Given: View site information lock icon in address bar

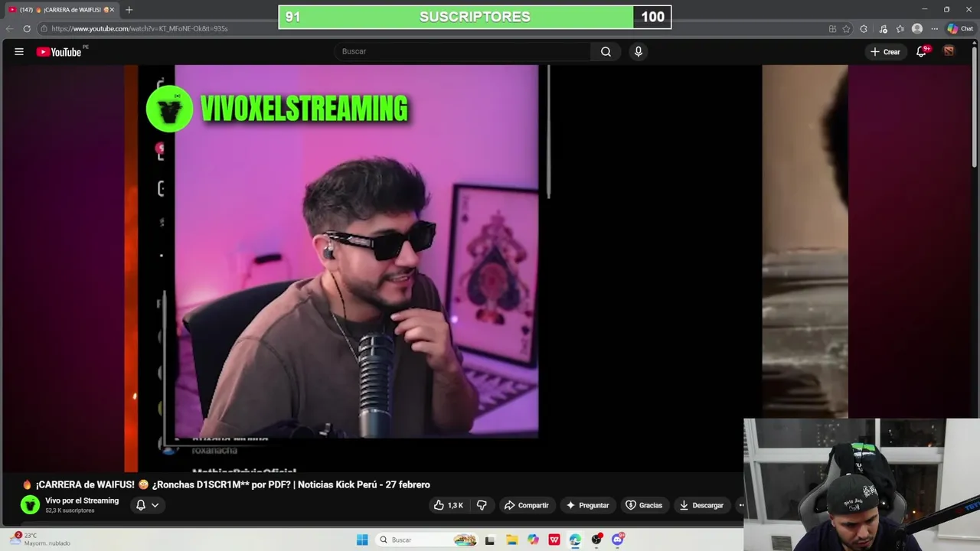Looking at the screenshot, I should point(44,28).
